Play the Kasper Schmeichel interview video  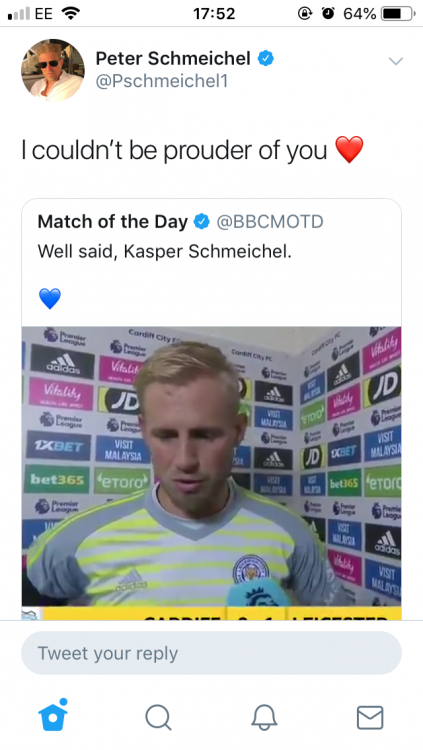pyautogui.click(x=211, y=466)
